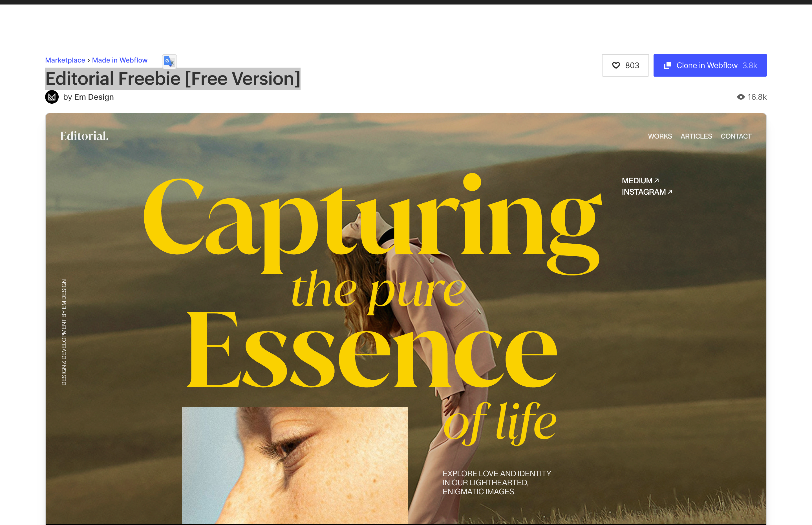The width and height of the screenshot is (812, 525).
Task: Open the WORKS nav item
Action: click(660, 136)
